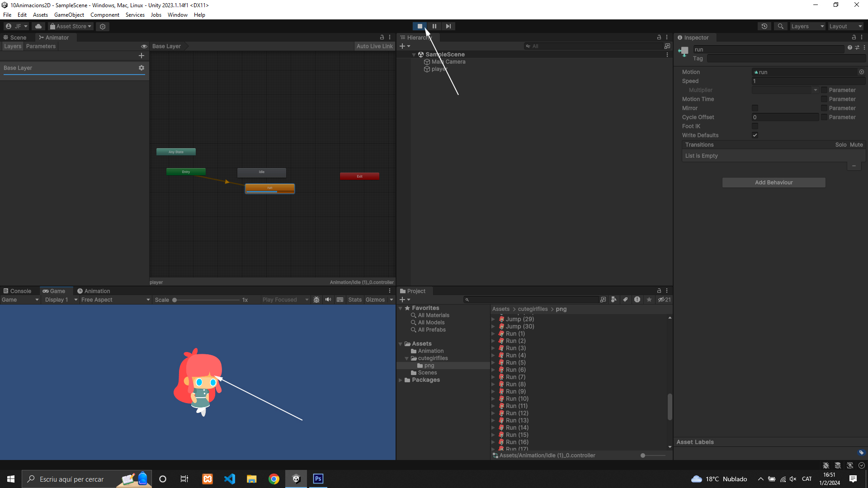Open the GameObject menu
868x488 pixels.
[x=69, y=15]
